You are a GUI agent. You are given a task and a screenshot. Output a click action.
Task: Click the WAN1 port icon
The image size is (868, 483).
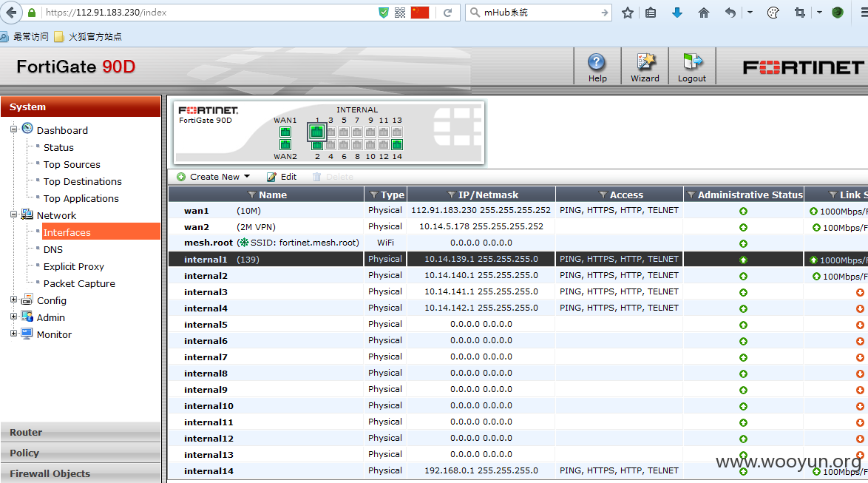pyautogui.click(x=285, y=132)
